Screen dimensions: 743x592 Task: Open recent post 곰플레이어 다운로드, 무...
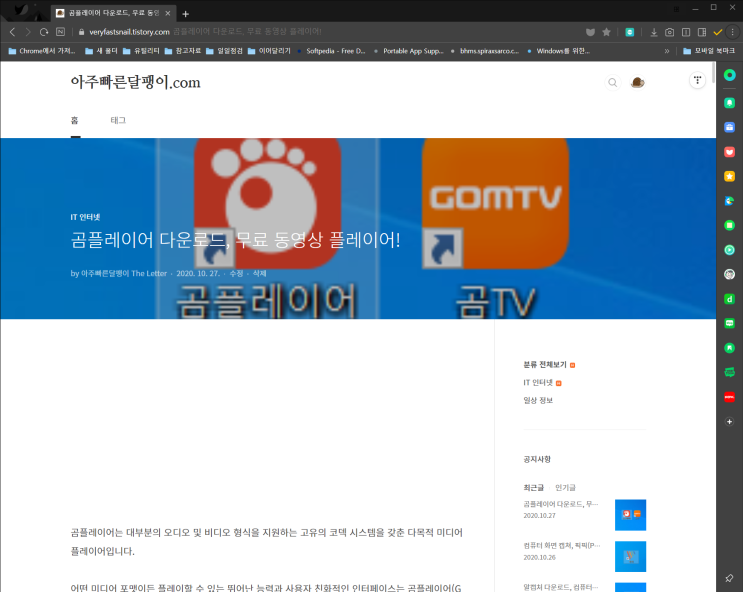[x=561, y=504]
